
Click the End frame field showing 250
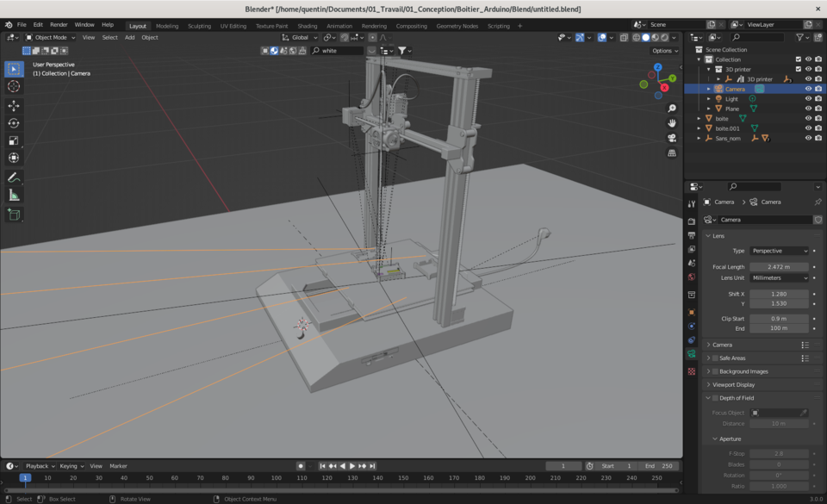656,465
